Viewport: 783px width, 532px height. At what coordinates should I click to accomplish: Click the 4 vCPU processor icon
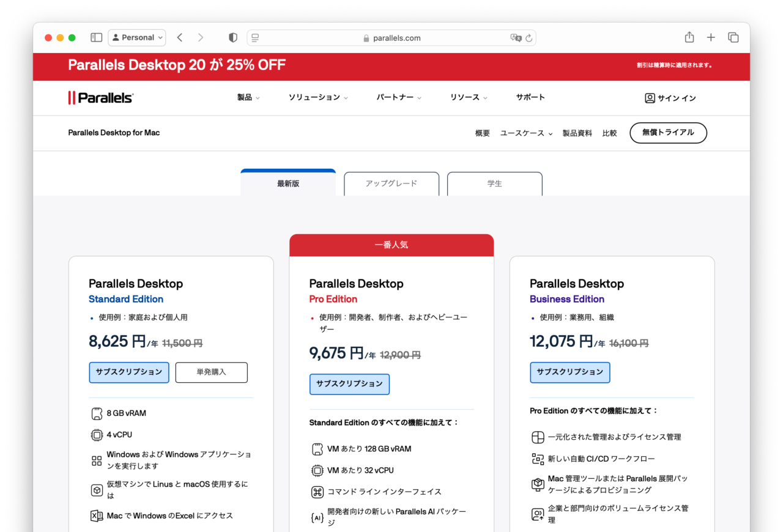point(96,435)
